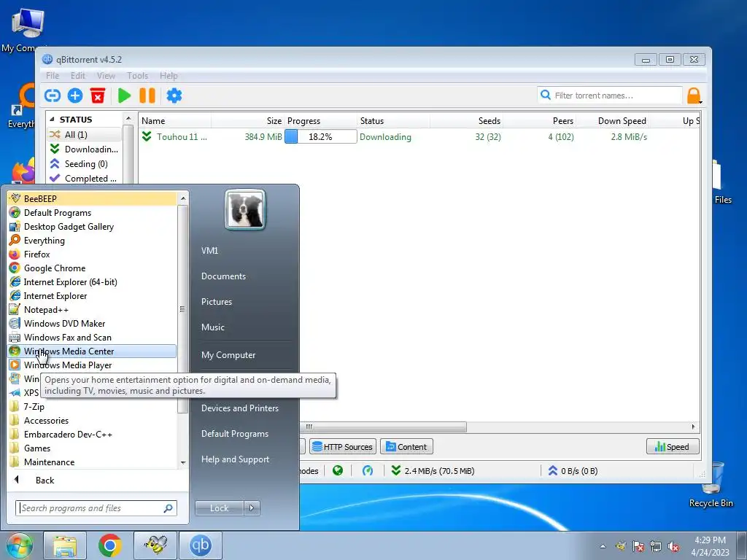Screen dimensions: 747x560
Task: Click the torrent list horizontal scrollbar
Action: 384,427
